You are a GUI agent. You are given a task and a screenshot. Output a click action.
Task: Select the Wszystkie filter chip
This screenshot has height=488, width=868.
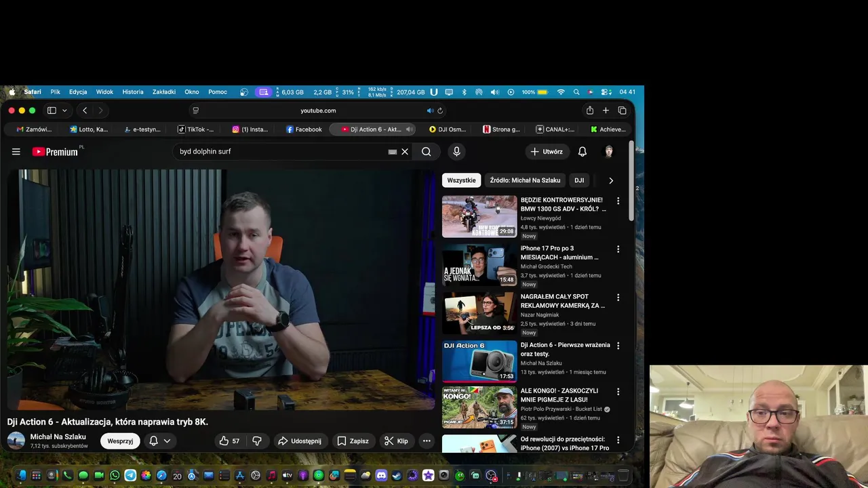coord(461,180)
